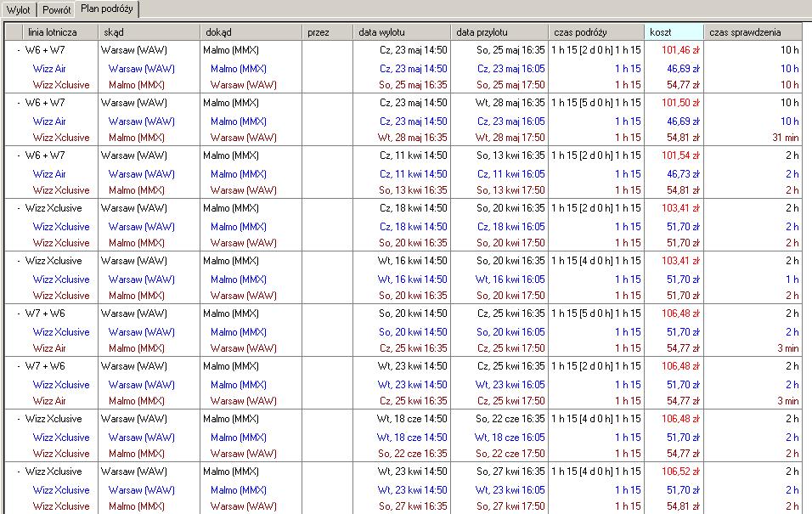The width and height of the screenshot is (812, 514).
Task: Click arrival cell Wt, 16 kwi 16:05
Action: (510, 280)
